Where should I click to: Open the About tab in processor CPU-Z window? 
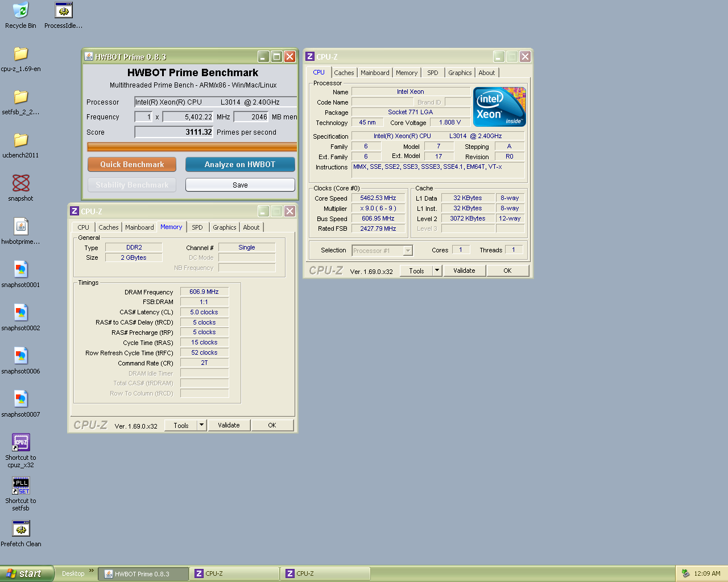pos(486,73)
